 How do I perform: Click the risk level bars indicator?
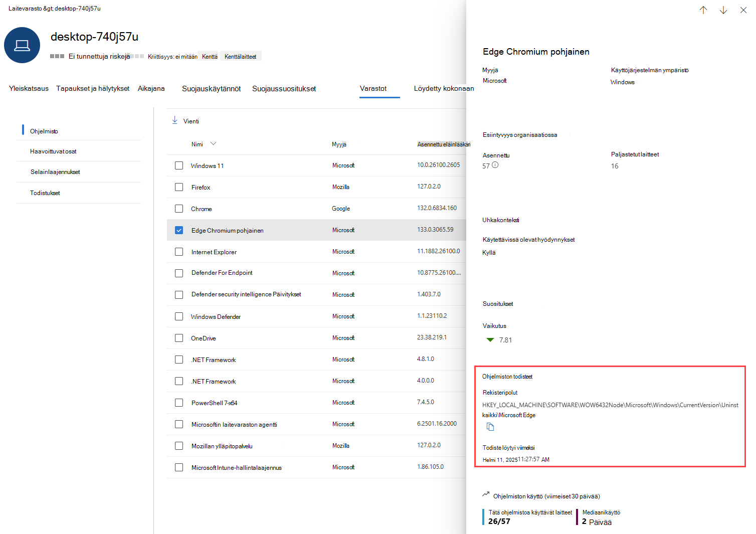(x=57, y=56)
